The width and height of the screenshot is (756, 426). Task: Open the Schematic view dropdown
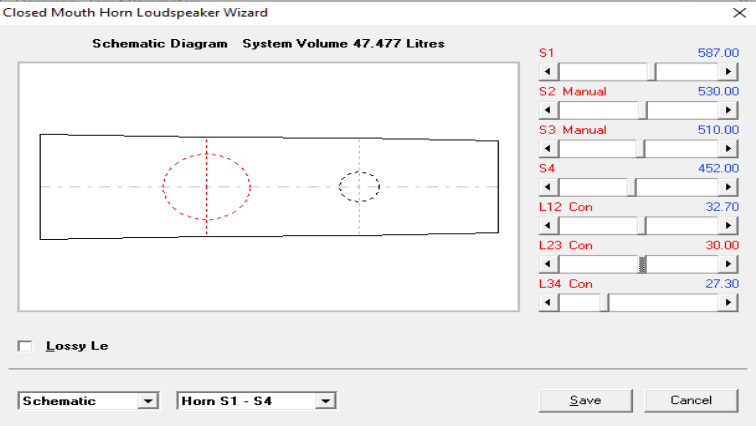pyautogui.click(x=149, y=401)
